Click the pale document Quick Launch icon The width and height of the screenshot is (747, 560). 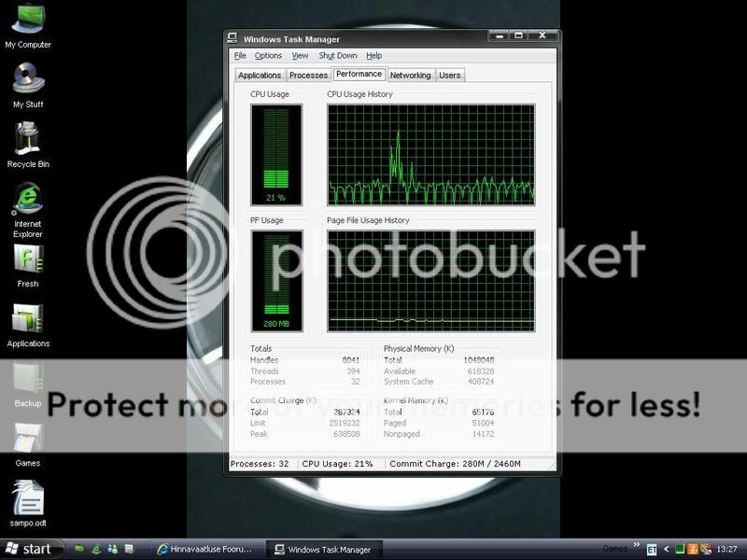pyautogui.click(x=129, y=549)
